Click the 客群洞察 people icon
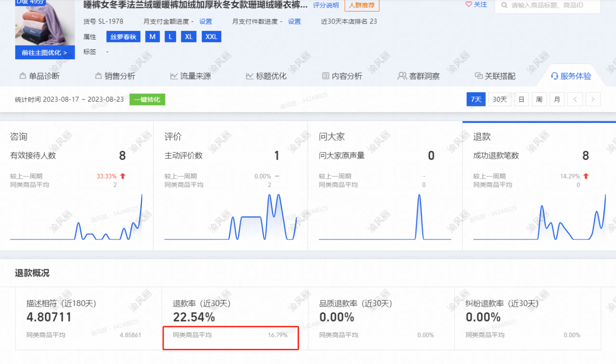The width and height of the screenshot is (616, 364). point(402,76)
